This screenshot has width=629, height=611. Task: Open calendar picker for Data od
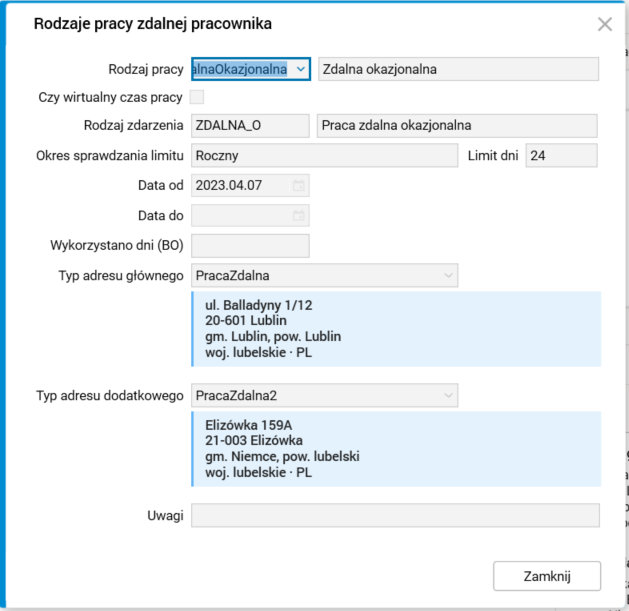[x=298, y=186]
